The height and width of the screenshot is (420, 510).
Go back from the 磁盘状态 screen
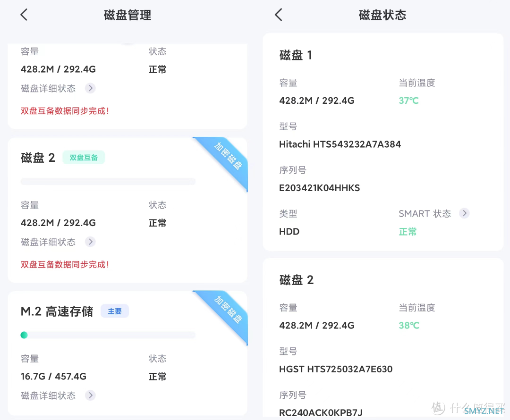(x=279, y=15)
